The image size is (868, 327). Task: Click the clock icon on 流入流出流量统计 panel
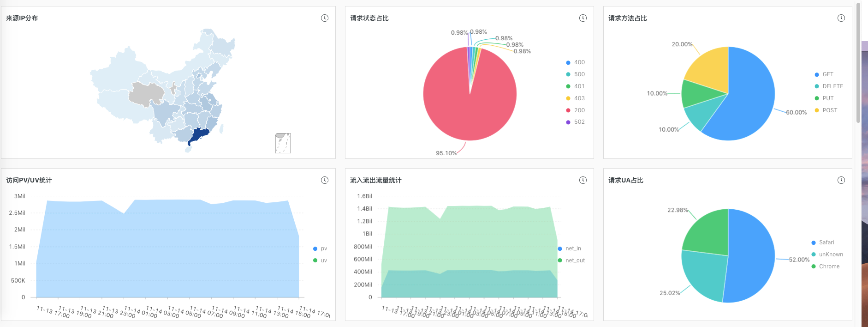(583, 180)
